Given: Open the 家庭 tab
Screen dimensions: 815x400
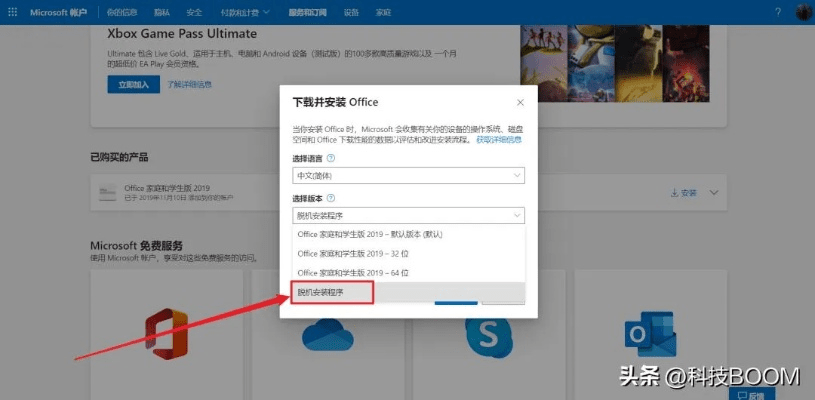Looking at the screenshot, I should 384,12.
